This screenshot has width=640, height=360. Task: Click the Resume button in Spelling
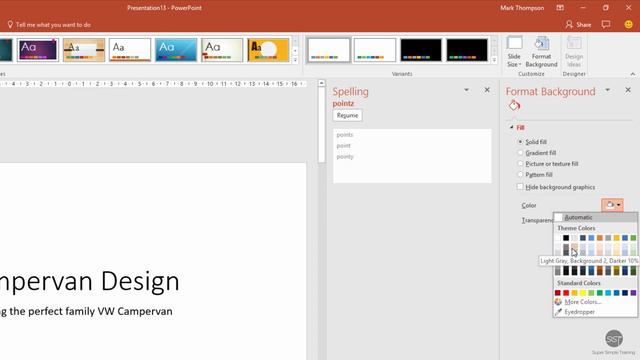tap(347, 116)
